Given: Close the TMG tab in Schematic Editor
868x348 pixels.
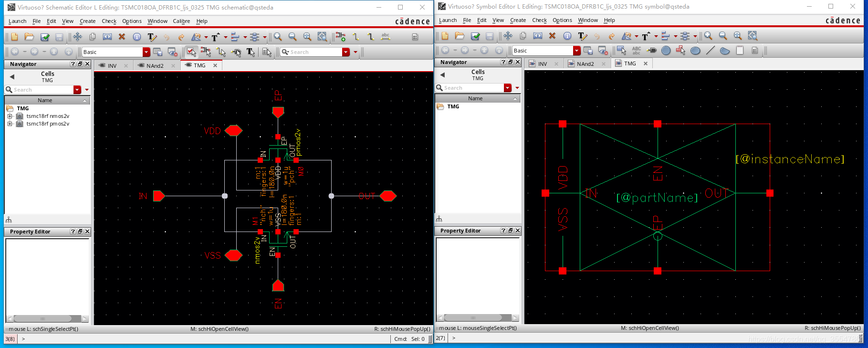Looking at the screenshot, I should point(215,65).
